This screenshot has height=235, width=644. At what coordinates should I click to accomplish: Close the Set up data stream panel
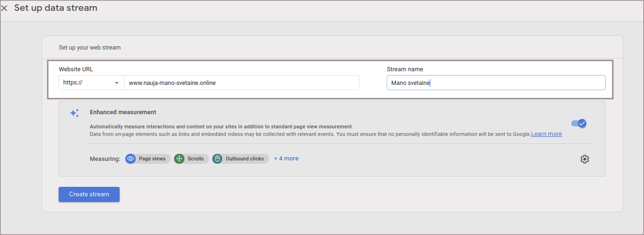coord(5,8)
